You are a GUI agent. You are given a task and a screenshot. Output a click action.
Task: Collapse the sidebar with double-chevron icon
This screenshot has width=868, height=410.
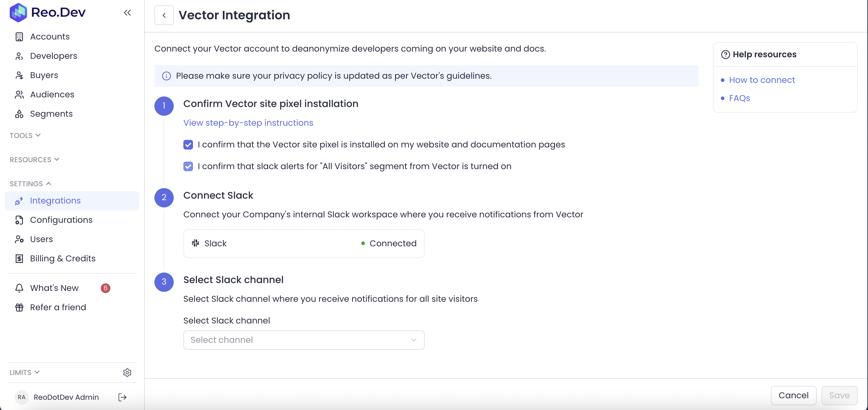(x=127, y=13)
